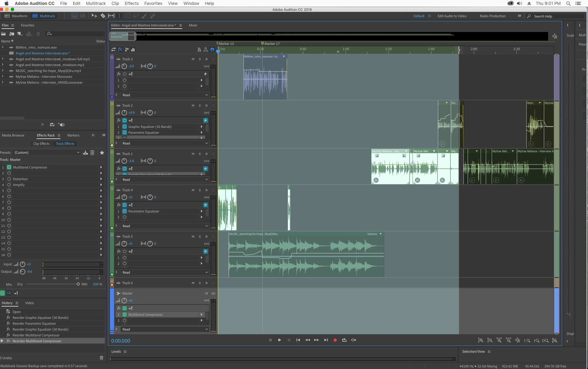This screenshot has width=588, height=369.
Task: Open Multiband Compressor slot arrow in rack
Action: [101, 167]
